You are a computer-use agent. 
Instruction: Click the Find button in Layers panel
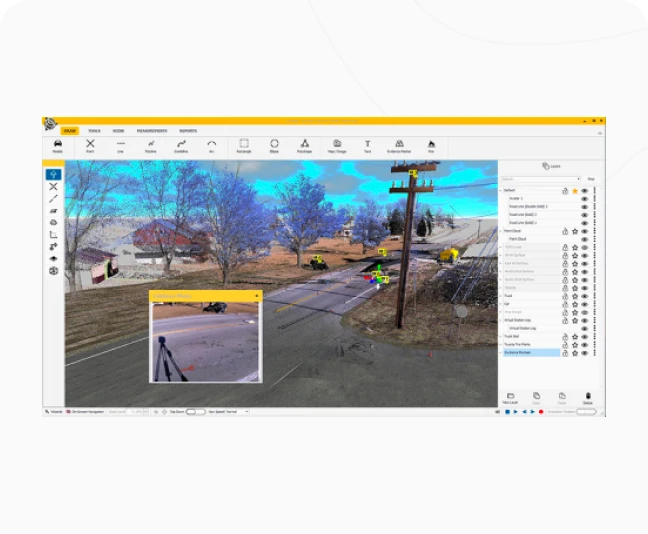591,179
